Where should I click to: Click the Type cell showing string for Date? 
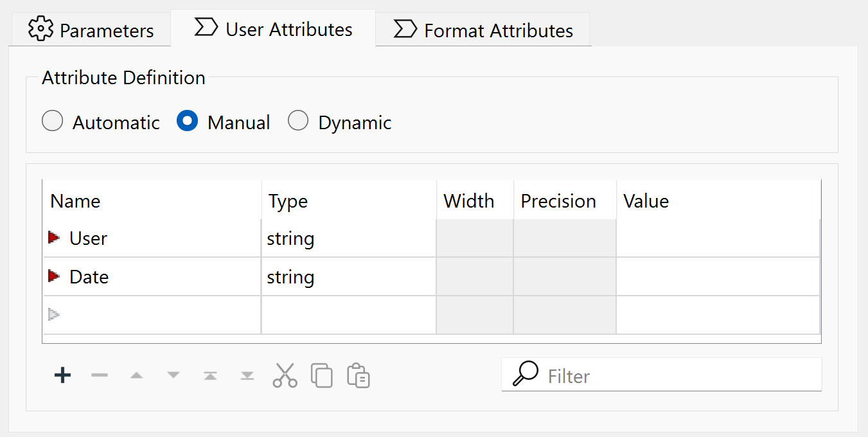coord(290,276)
